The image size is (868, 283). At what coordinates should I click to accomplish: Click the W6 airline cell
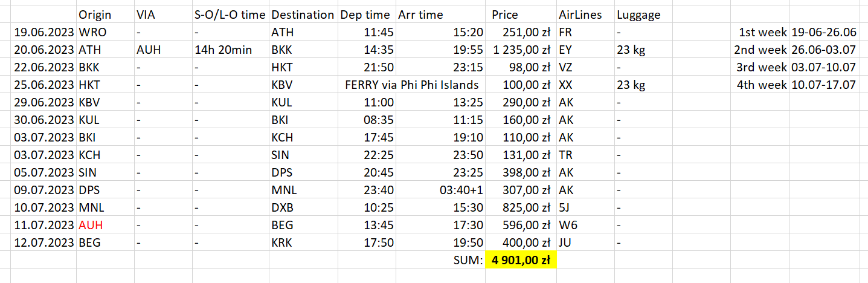tap(585, 226)
